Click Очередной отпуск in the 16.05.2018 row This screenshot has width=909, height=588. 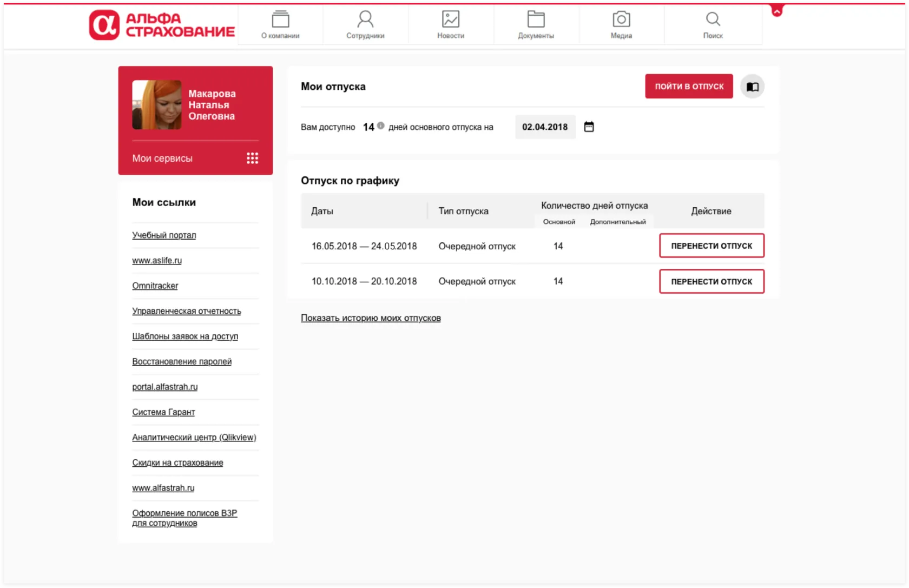[x=477, y=246]
